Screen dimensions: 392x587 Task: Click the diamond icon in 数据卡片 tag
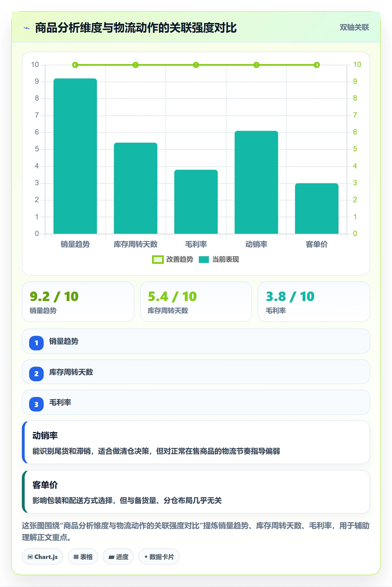[x=146, y=557]
